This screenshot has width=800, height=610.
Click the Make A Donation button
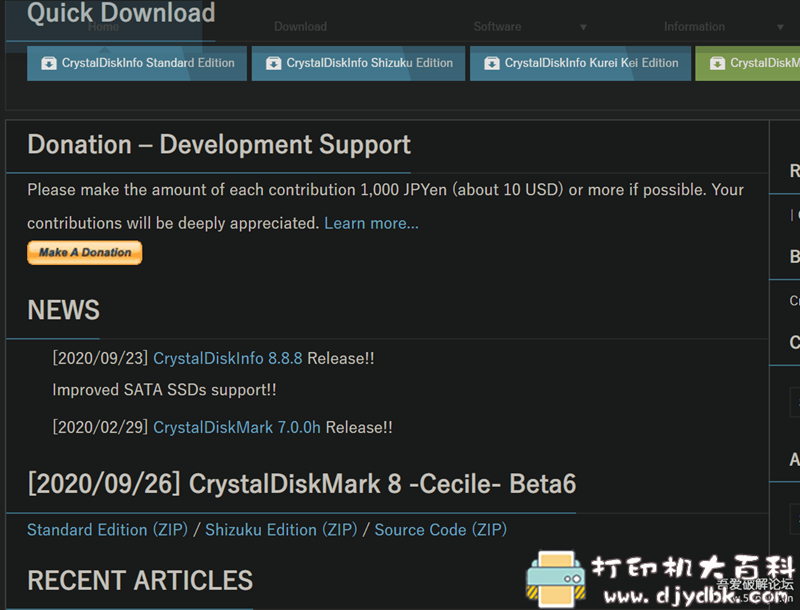pyautogui.click(x=85, y=252)
